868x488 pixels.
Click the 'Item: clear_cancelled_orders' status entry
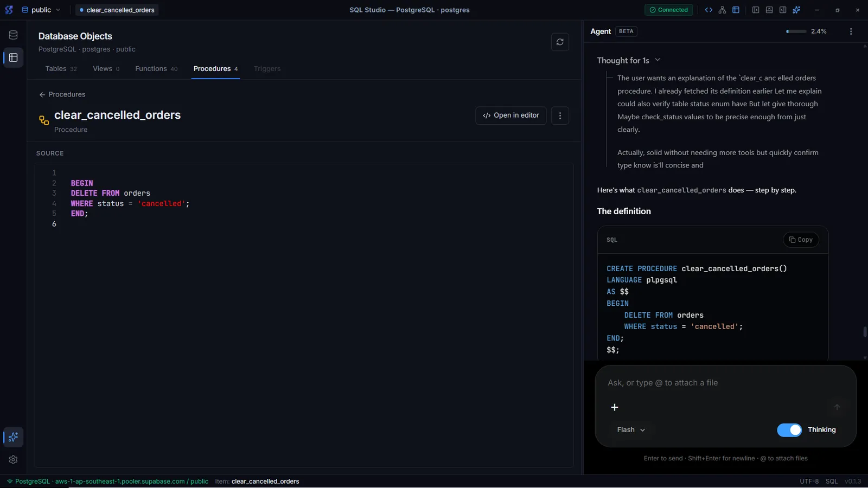click(257, 481)
